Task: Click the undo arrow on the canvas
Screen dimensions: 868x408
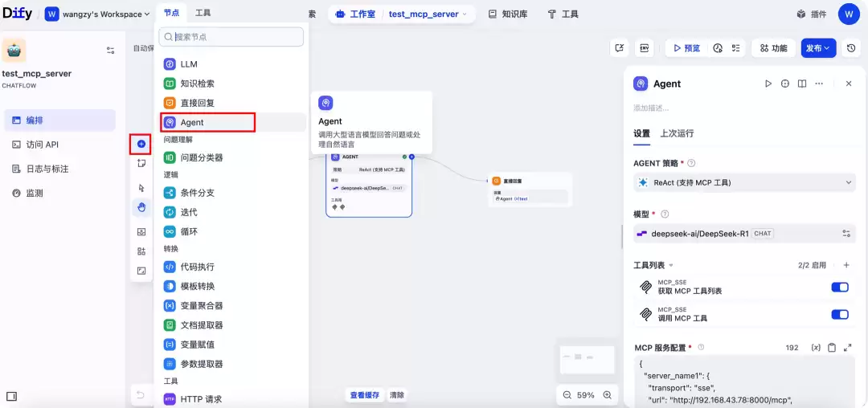Action: click(141, 394)
